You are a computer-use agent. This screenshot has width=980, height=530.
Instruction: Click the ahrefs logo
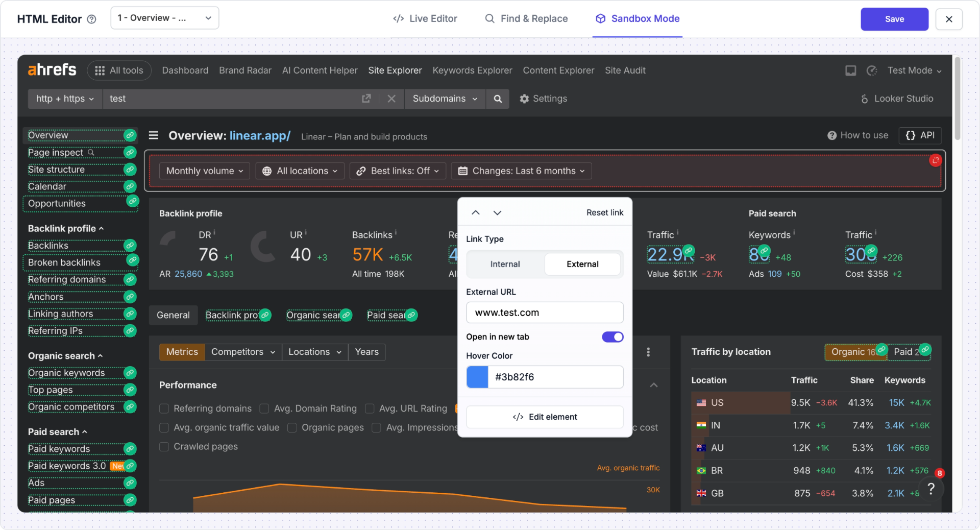52,70
